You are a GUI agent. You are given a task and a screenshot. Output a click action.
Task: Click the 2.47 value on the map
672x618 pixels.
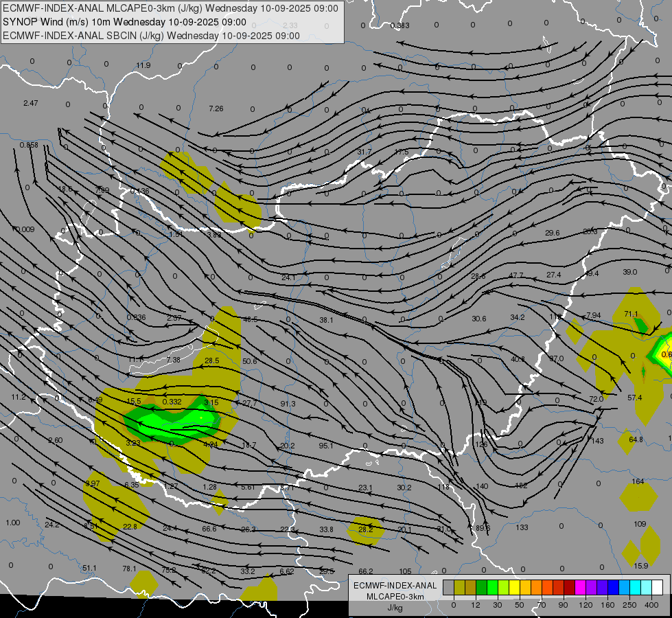point(31,103)
